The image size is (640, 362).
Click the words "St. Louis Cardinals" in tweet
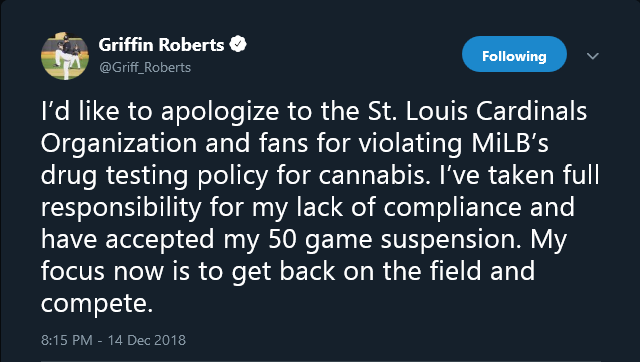point(477,111)
